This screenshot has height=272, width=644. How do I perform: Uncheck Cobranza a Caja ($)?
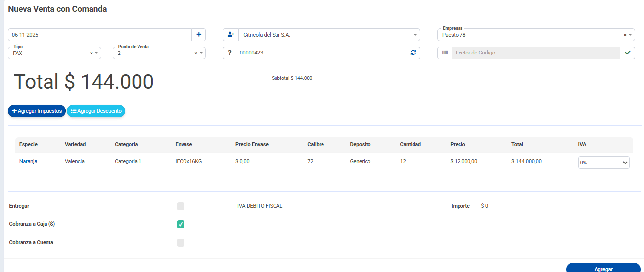181,224
